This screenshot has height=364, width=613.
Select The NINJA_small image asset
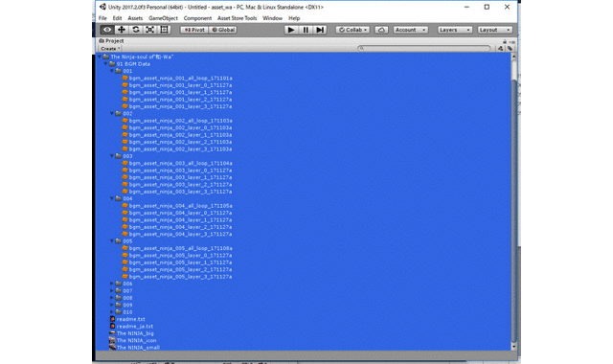tap(138, 348)
